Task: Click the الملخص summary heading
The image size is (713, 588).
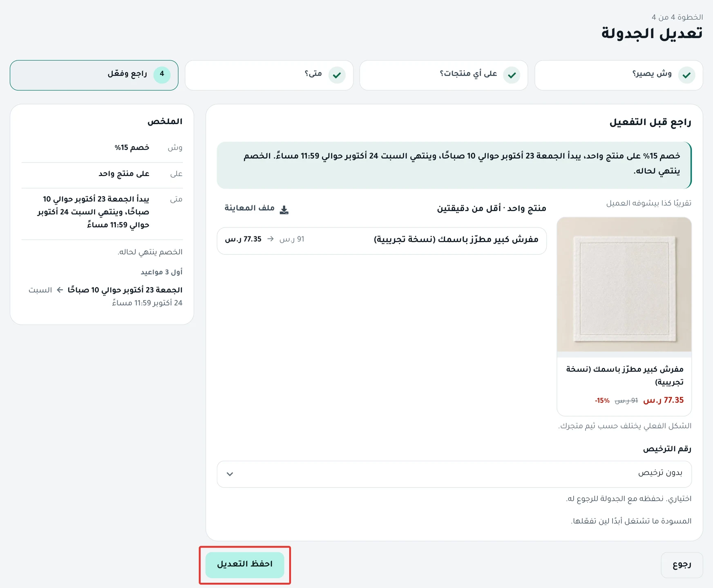Action: click(x=165, y=122)
